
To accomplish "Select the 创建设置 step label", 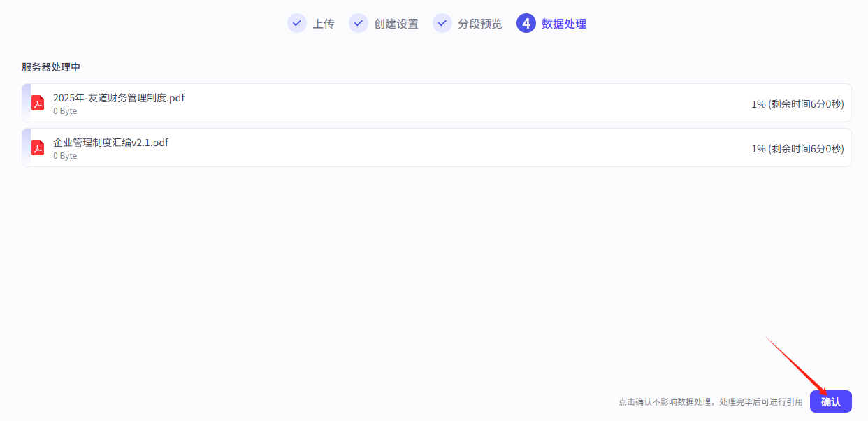I will [x=396, y=24].
